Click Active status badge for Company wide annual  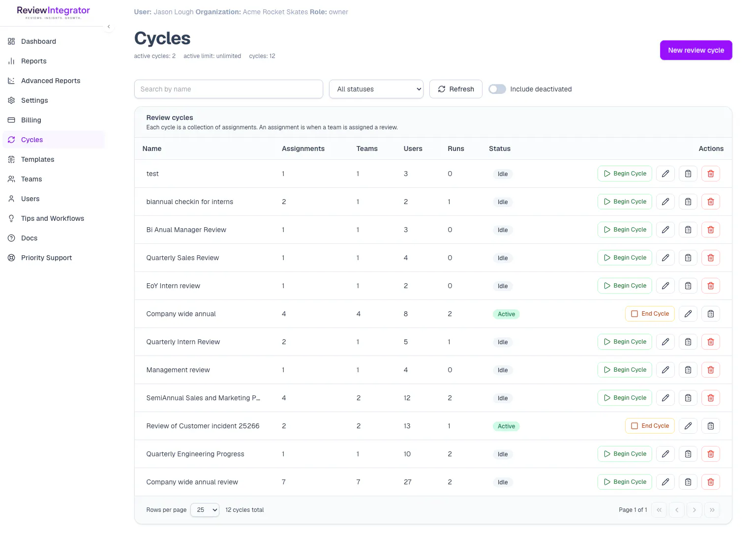point(506,314)
